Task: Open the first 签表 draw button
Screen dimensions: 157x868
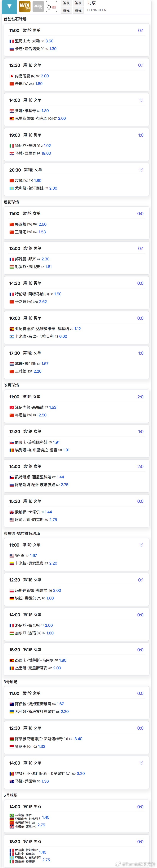Action: [66, 3]
